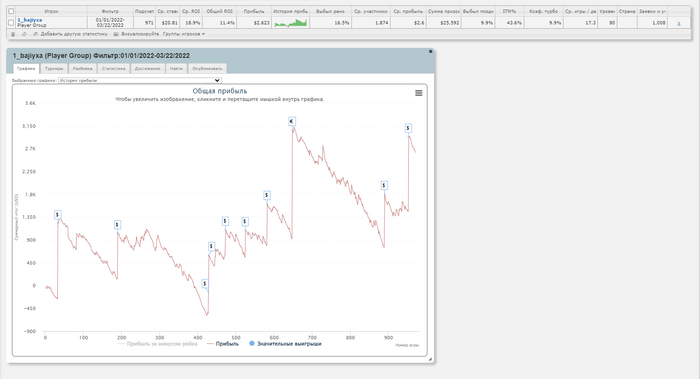Click the $ marker near game 960
Image resolution: width=700 pixels, height=379 pixels.
408,128
